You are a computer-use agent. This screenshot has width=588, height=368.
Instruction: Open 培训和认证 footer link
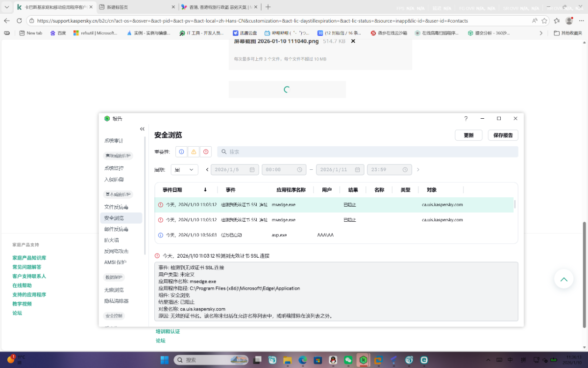point(168,331)
